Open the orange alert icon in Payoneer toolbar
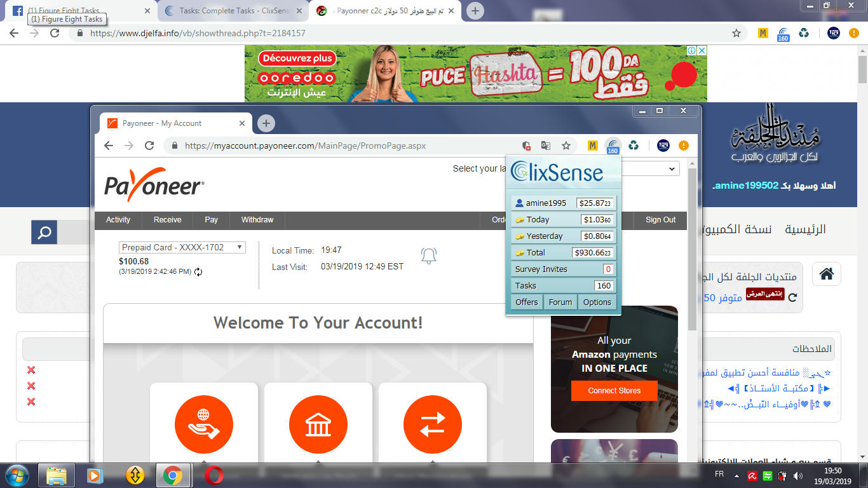Screen dimensions: 868x488 click(x=684, y=146)
